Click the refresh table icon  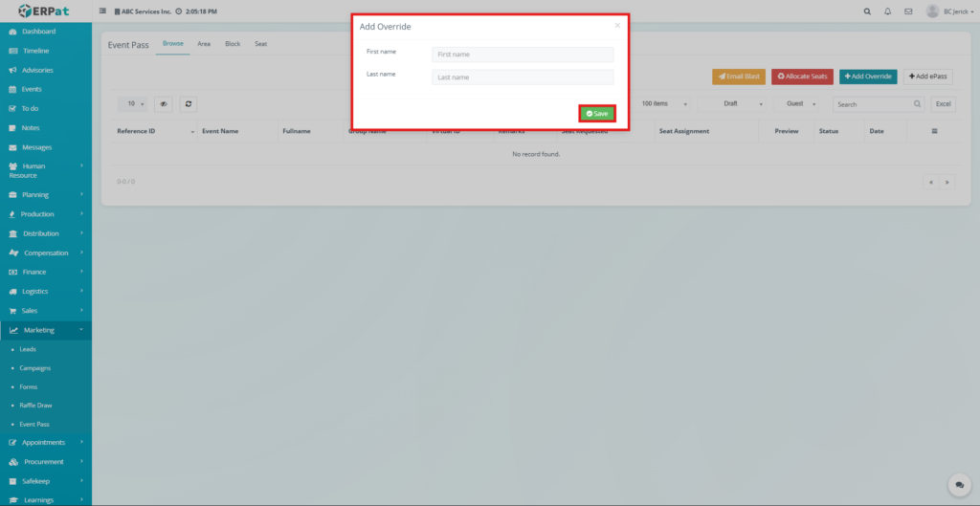tap(189, 103)
